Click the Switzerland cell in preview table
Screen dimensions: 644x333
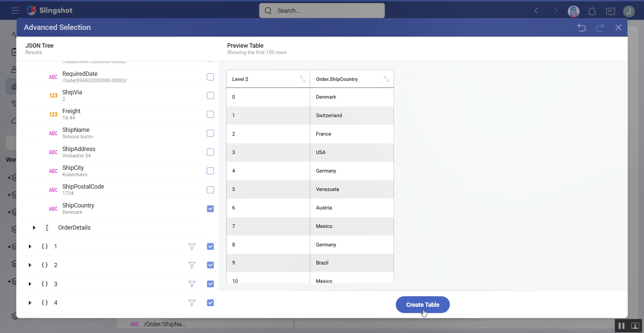click(352, 115)
